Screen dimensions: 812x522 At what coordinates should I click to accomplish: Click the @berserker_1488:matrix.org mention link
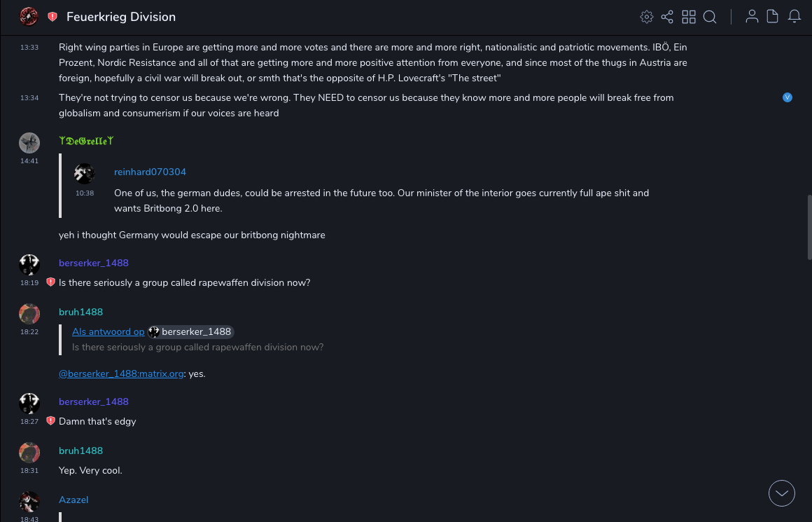click(122, 374)
